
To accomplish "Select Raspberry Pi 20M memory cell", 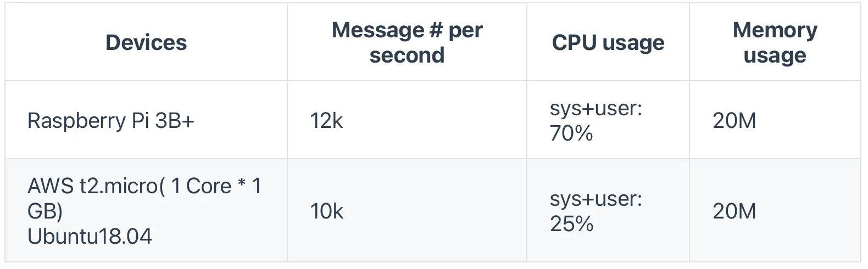I will click(734, 120).
